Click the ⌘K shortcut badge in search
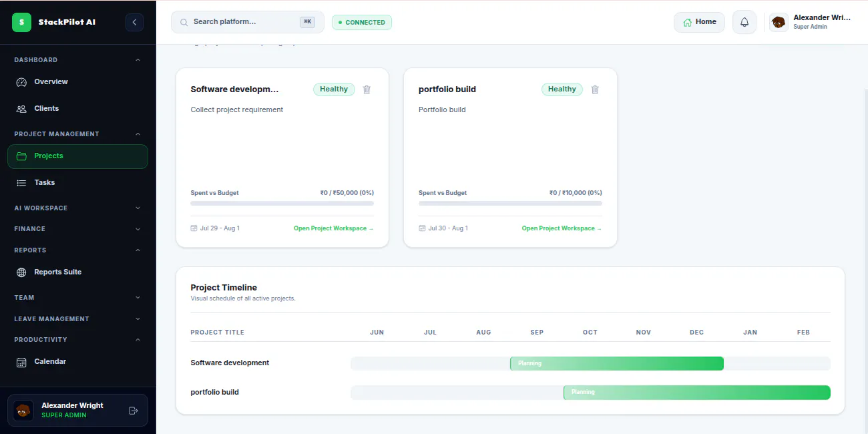 [x=307, y=22]
